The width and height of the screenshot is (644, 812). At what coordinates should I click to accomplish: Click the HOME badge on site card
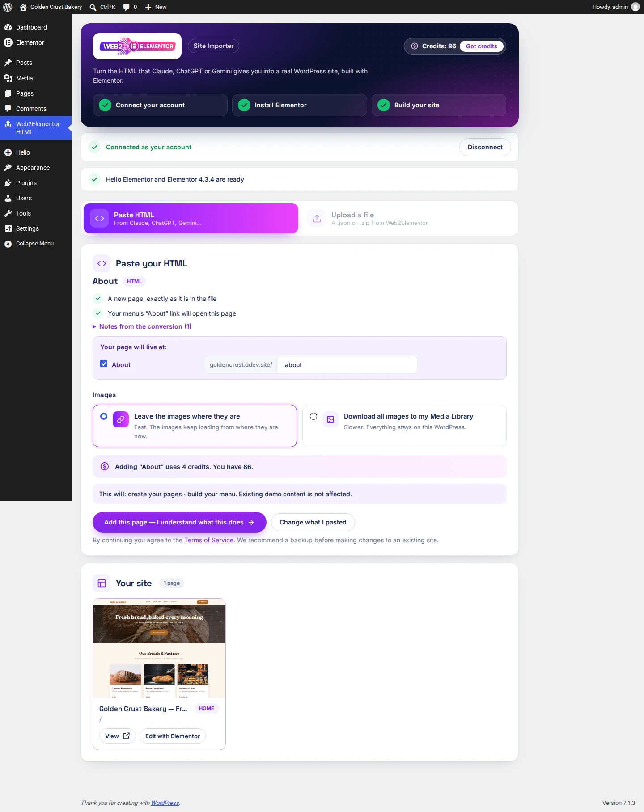click(x=207, y=708)
